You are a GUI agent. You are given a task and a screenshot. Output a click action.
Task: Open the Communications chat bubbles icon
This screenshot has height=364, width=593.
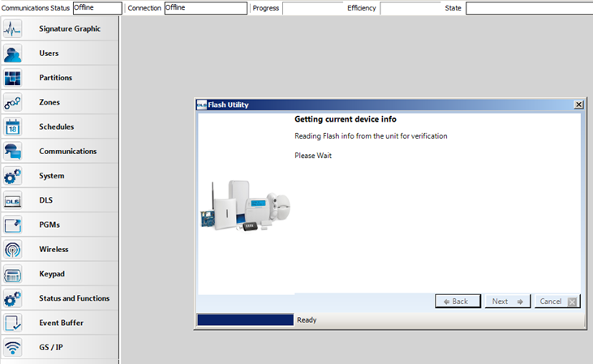click(x=12, y=152)
